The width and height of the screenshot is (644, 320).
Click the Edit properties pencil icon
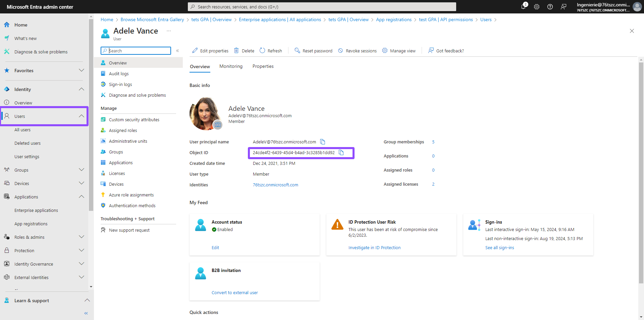[195, 50]
